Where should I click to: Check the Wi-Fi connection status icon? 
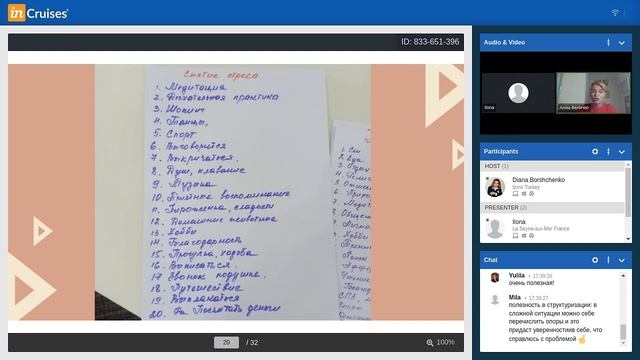615,13
